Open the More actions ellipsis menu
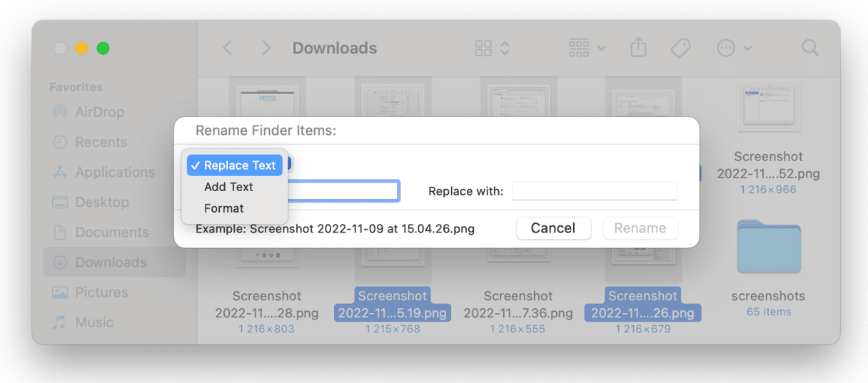 click(734, 48)
